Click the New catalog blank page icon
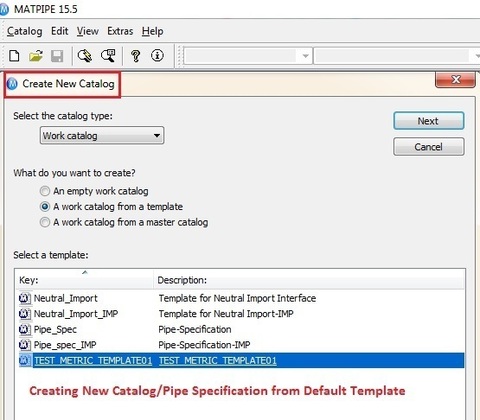The height and width of the screenshot is (420, 480). pos(14,56)
